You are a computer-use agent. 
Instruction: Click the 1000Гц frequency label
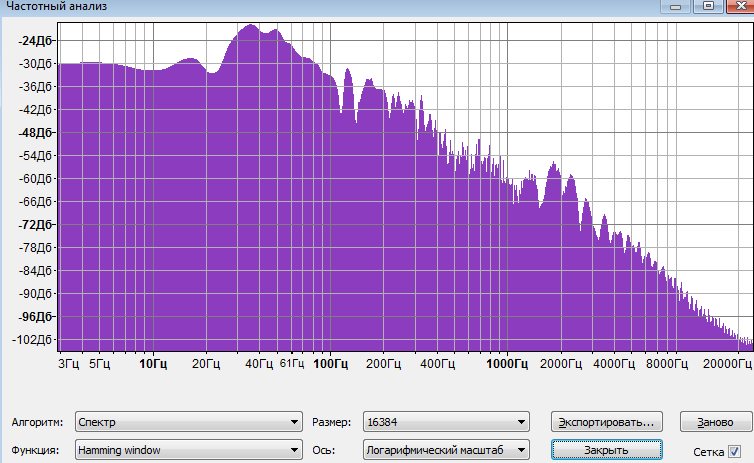click(507, 363)
